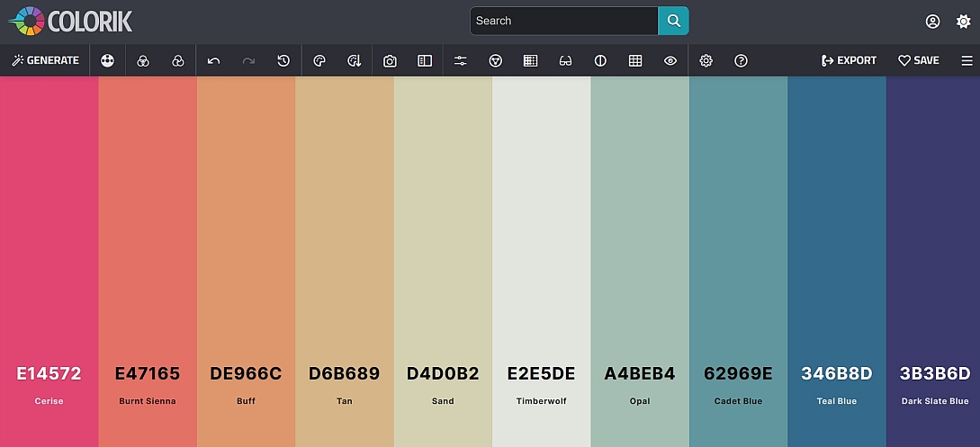
Task: Click the Opal color name
Action: [x=639, y=401]
